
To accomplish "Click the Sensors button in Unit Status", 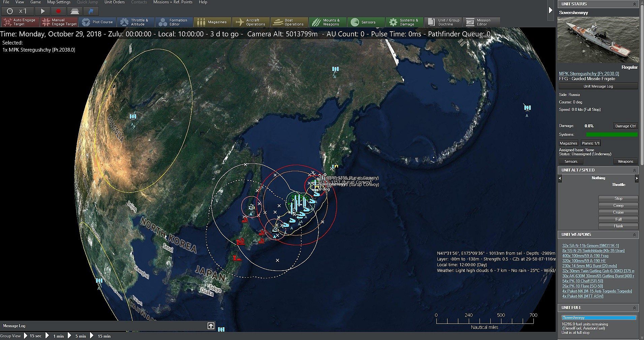I will pos(571,161).
